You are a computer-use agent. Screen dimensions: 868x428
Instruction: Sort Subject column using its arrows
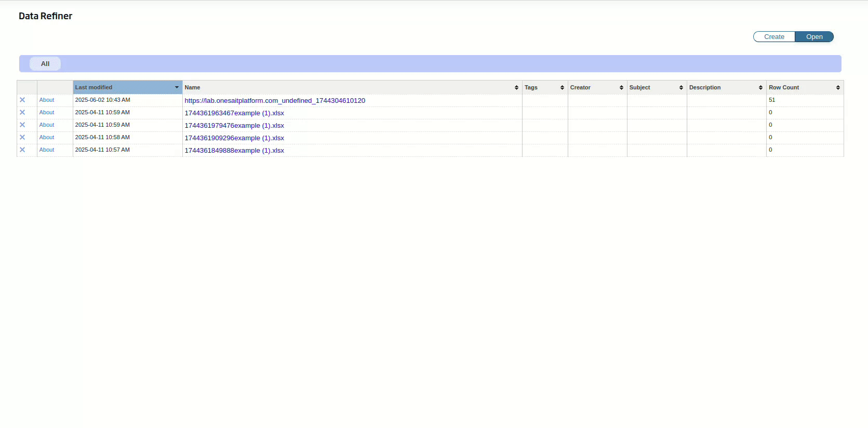pos(681,87)
